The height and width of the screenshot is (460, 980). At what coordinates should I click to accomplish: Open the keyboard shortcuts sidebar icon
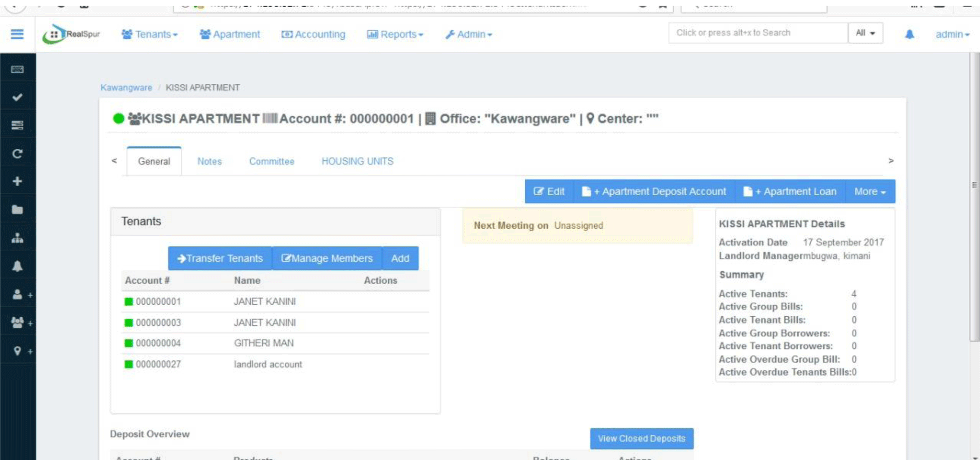point(17,69)
